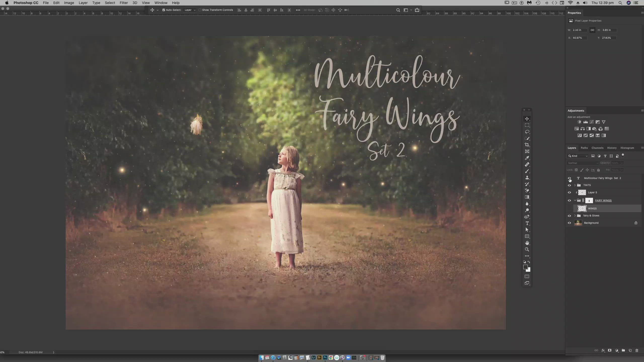Screen dimensions: 644x362
Task: Click the foreground color swatch
Action: pos(526,267)
